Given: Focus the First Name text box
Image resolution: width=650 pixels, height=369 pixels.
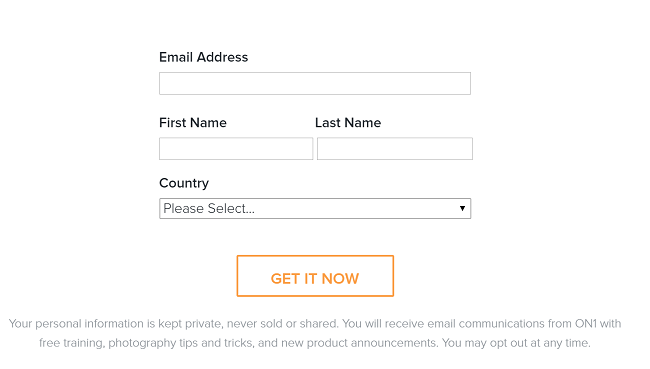Looking at the screenshot, I should (236, 148).
